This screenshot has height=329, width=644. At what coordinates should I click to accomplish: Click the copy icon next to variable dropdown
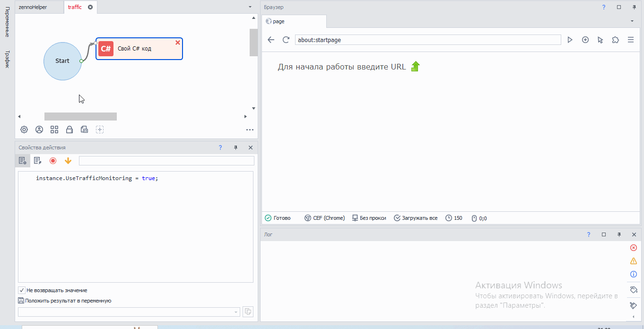tap(248, 312)
